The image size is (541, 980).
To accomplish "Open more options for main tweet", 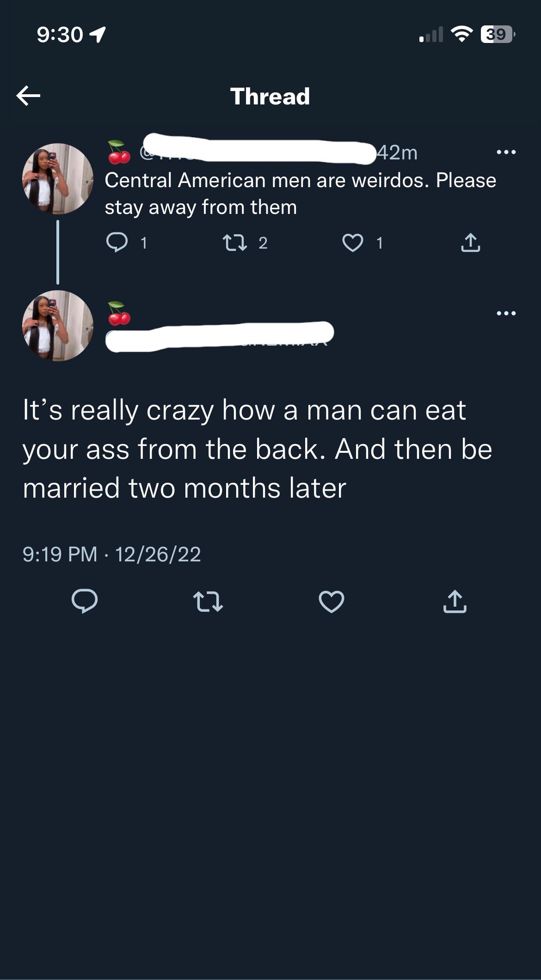I will coord(506,313).
